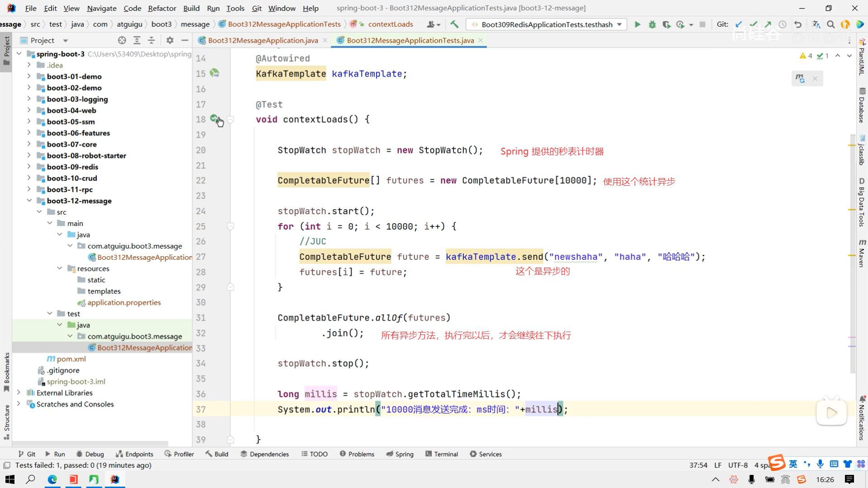Expand the boot3-09-redis module
Viewport: 868px width, 488px height.
click(x=29, y=167)
